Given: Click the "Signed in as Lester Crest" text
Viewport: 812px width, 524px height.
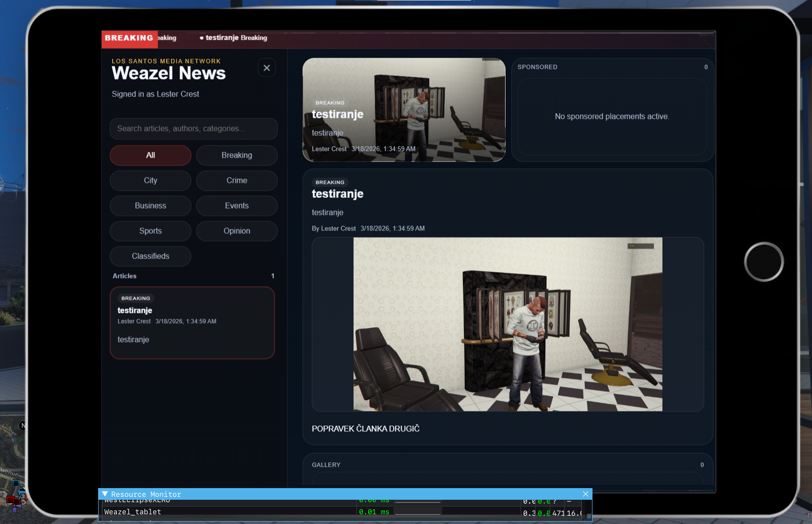Looking at the screenshot, I should coord(155,94).
